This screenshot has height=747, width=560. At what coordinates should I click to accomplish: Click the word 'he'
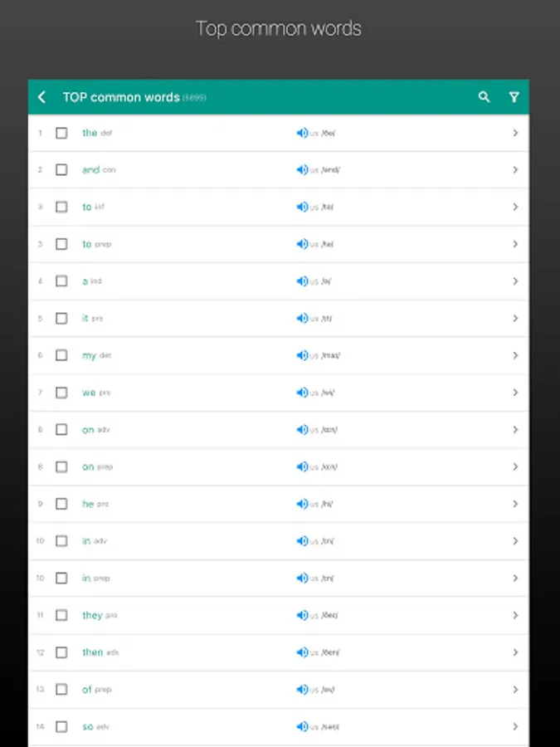(x=88, y=504)
